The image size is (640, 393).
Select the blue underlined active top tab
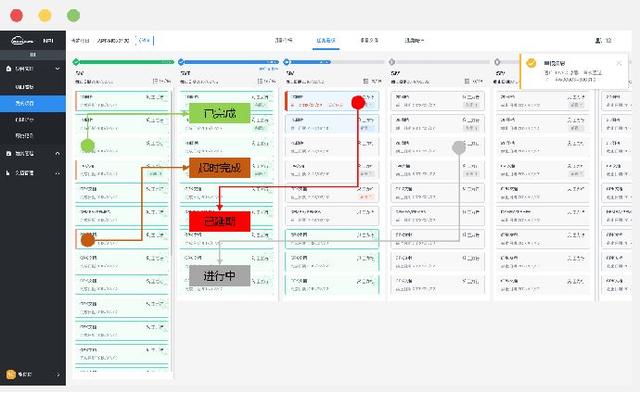(326, 40)
